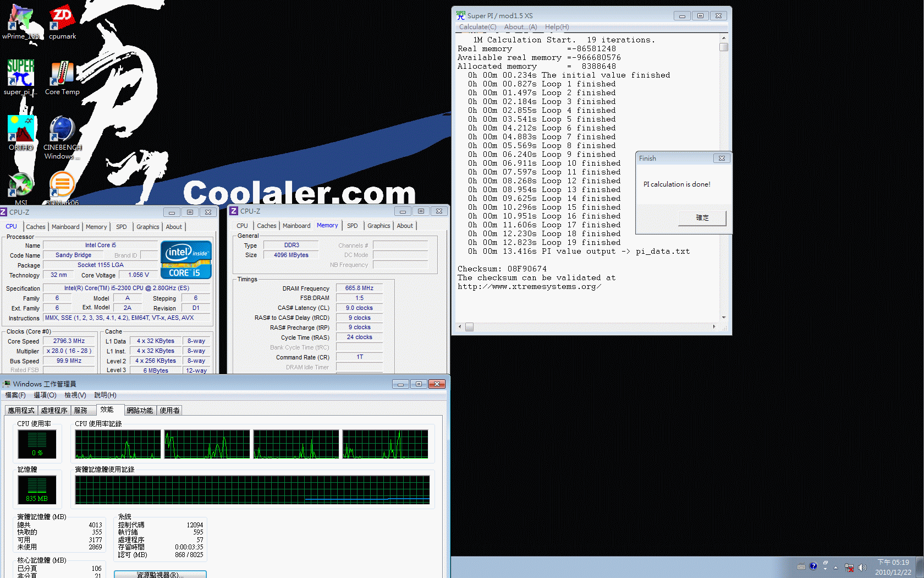Switch to Memory tab in left CPU-Z window
Screen dimensions: 924x578
(x=96, y=227)
